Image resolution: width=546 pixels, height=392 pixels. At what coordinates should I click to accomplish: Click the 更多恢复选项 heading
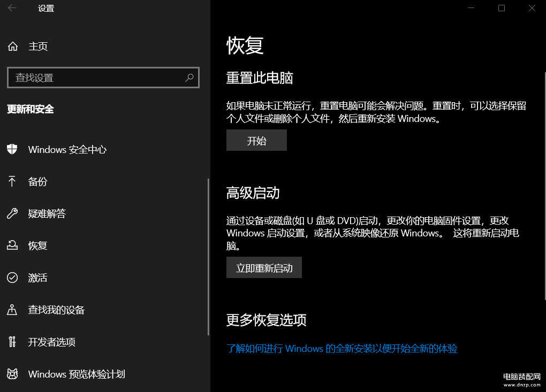coord(267,320)
